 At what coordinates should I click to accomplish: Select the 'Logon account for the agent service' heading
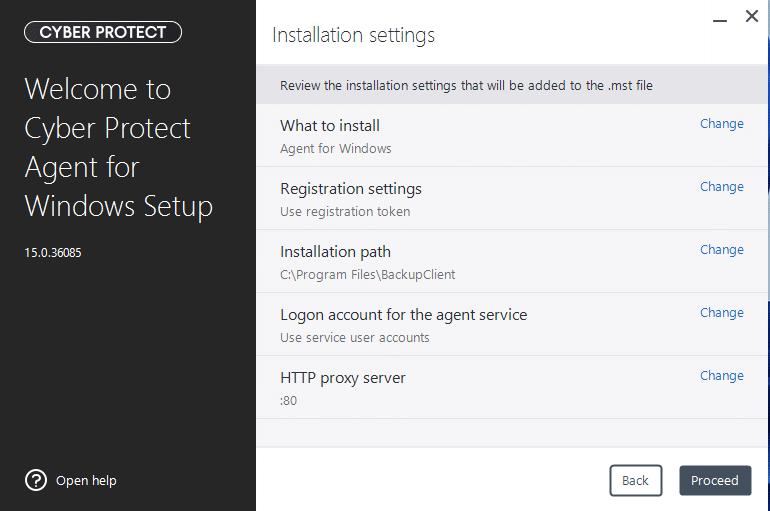pos(403,315)
